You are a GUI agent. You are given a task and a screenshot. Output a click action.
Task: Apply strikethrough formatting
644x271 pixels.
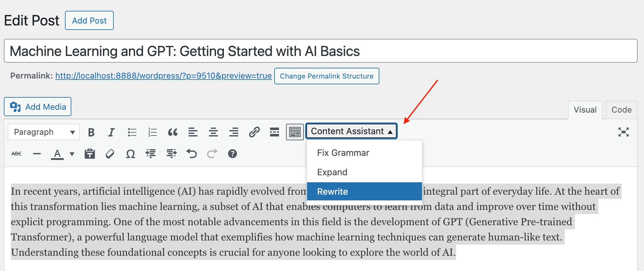pyautogui.click(x=17, y=154)
